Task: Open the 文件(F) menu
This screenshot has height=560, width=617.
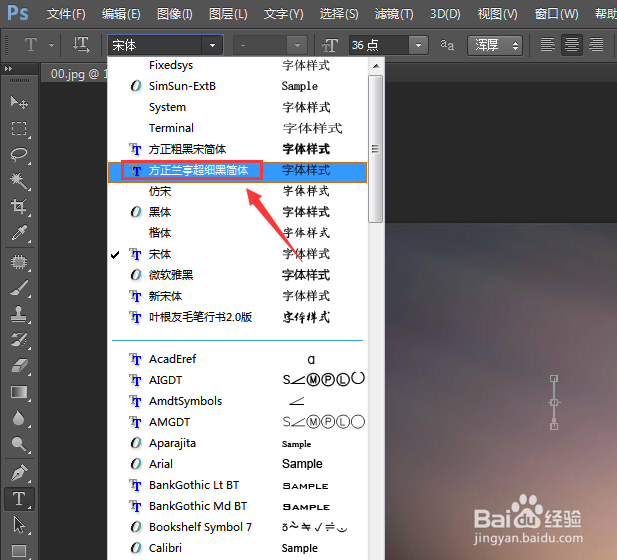Action: pyautogui.click(x=66, y=14)
